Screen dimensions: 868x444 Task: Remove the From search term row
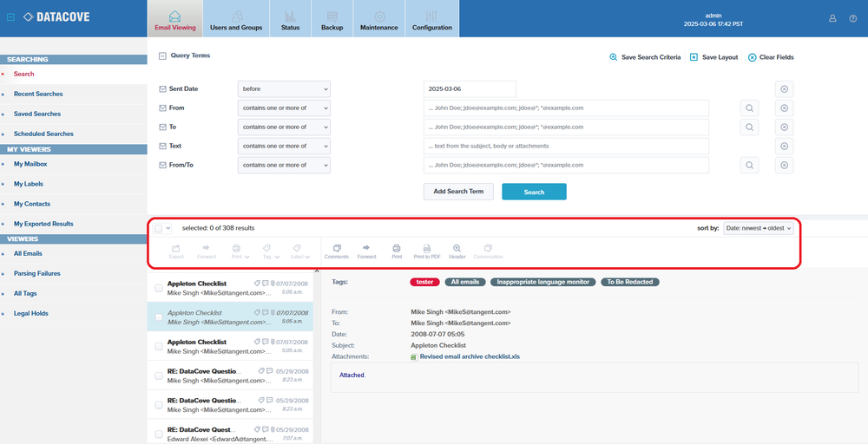coord(784,108)
